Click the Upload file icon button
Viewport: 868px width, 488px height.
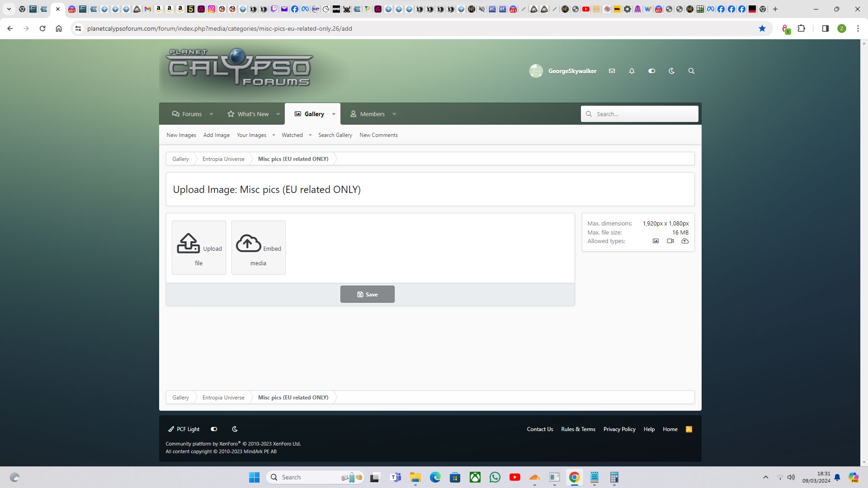tap(199, 248)
